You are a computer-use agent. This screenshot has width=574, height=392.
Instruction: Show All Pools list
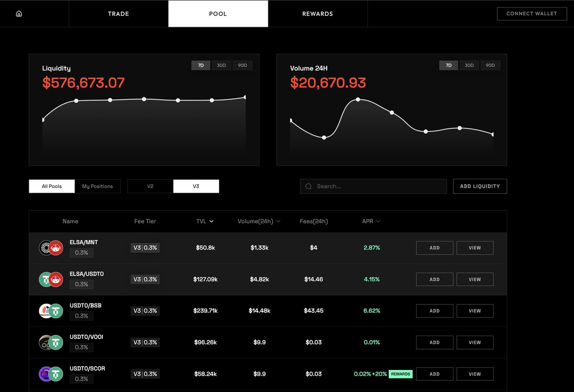click(x=52, y=186)
